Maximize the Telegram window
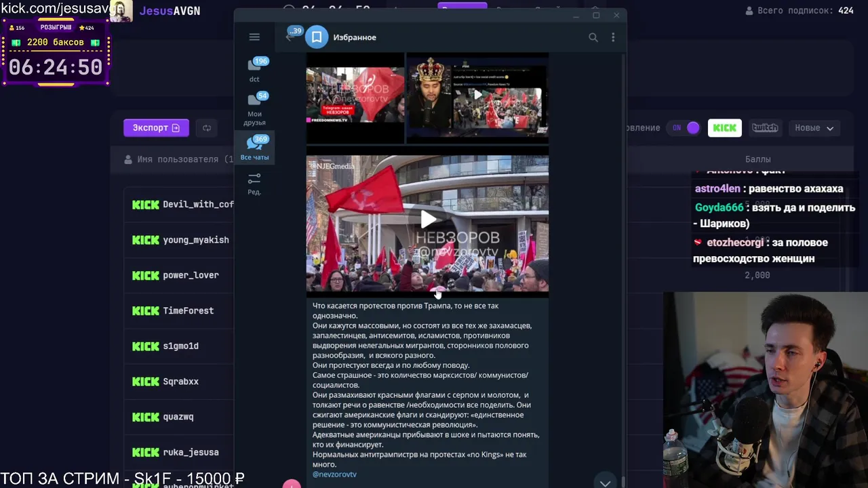 tap(596, 16)
